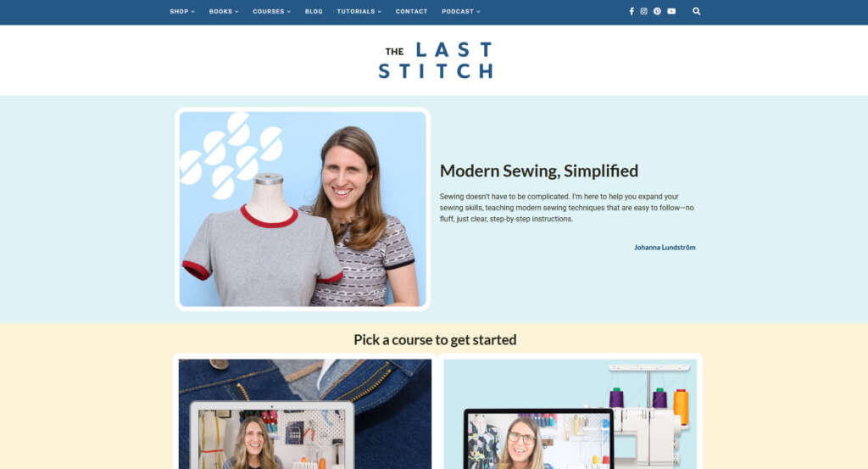Click the Pick a course heading
The image size is (868, 469).
[435, 339]
